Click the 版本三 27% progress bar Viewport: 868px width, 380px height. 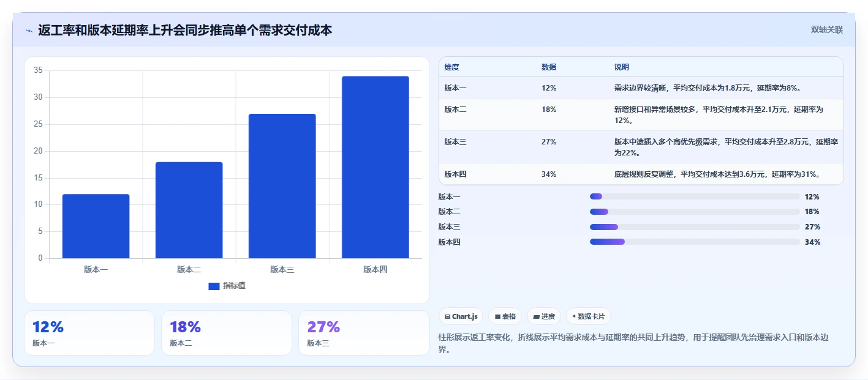click(695, 227)
